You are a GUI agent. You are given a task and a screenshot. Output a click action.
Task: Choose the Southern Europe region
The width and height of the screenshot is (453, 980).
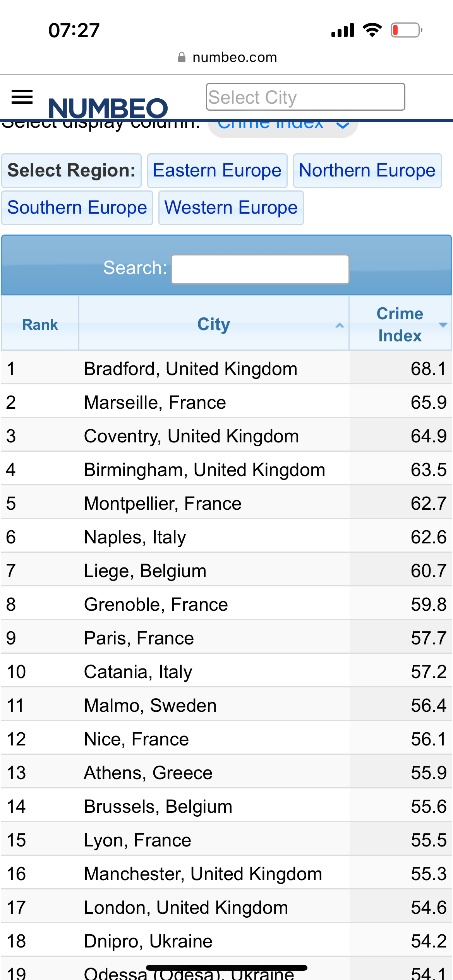pos(77,207)
